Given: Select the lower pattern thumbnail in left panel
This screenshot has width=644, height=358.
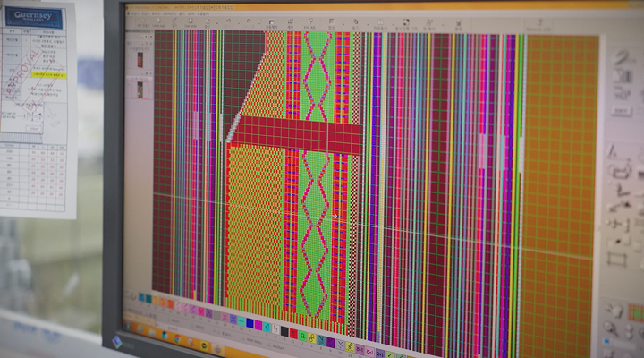Looking at the screenshot, I should coord(139,89).
